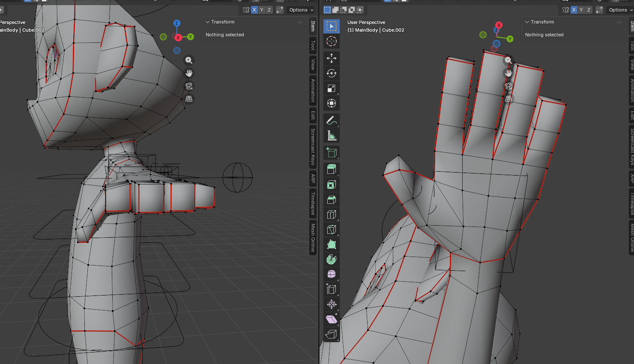Screen dimensions: 634x364
Task: Collapse Transform panel in left viewport
Action: click(208, 22)
